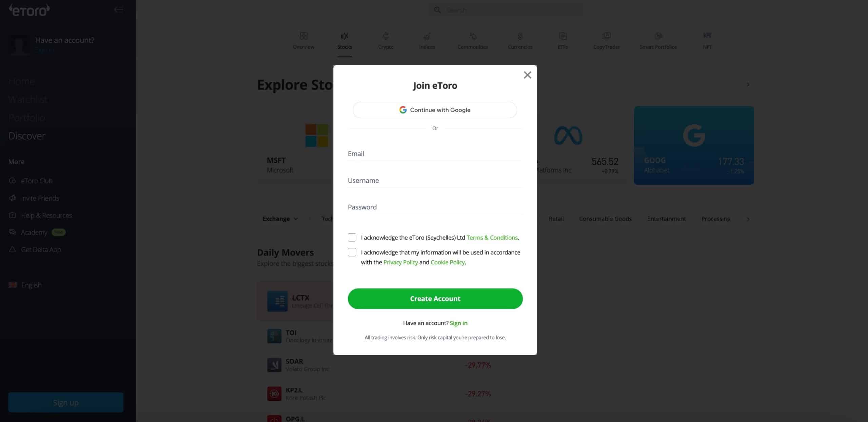The width and height of the screenshot is (868, 422).
Task: Open the Tech sector filter expander
Action: (x=327, y=219)
